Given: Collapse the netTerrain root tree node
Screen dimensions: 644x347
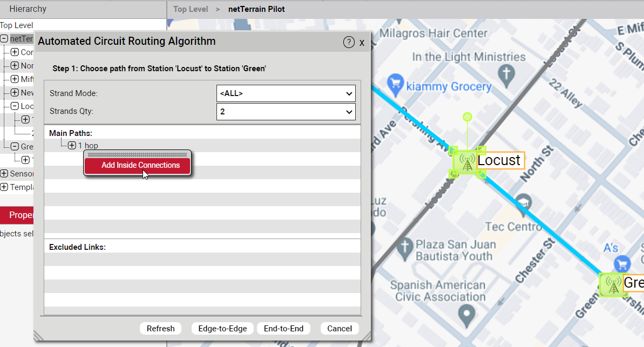Looking at the screenshot, I should point(4,39).
